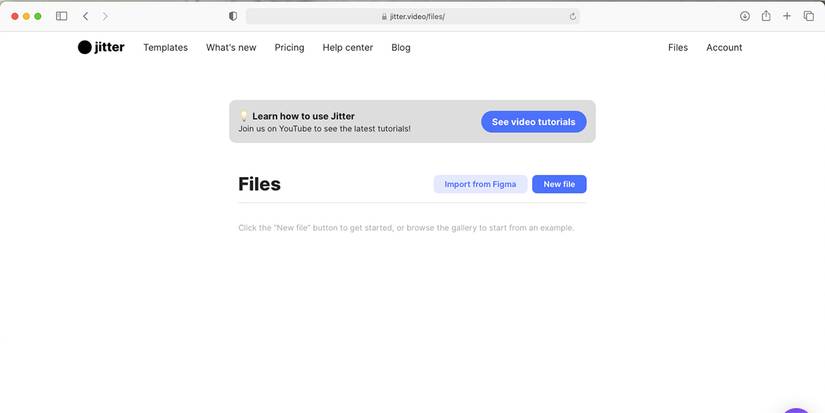Open the Templates page
This screenshot has height=413, width=825.
166,47
